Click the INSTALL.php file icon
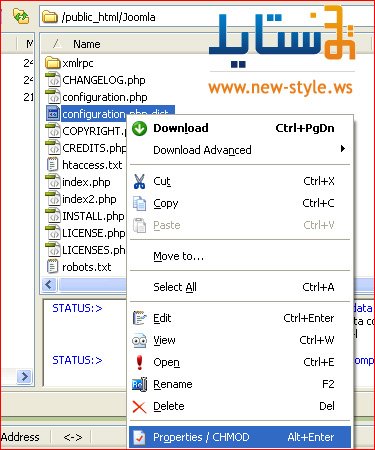The image size is (375, 450). coord(52,216)
